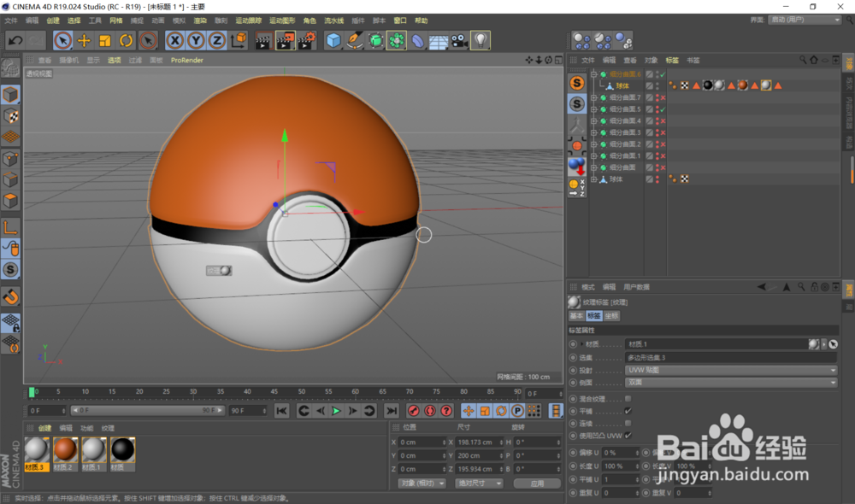
Task: Click the camera object icon in toolbar
Action: (x=459, y=40)
